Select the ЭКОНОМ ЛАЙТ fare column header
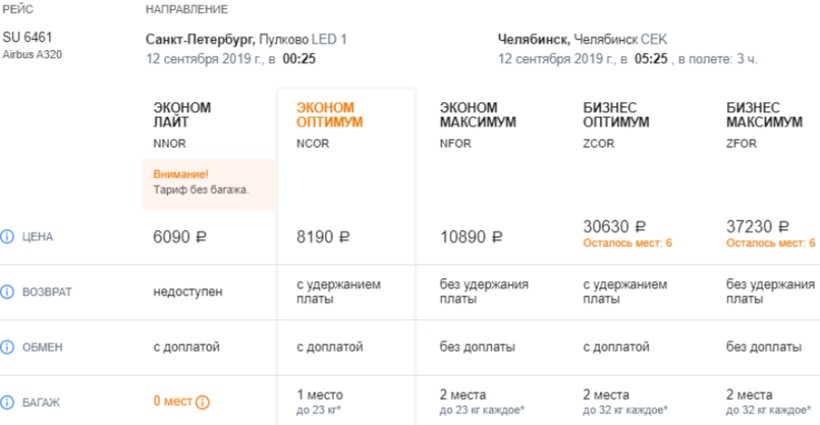The width and height of the screenshot is (820, 425). point(182,115)
